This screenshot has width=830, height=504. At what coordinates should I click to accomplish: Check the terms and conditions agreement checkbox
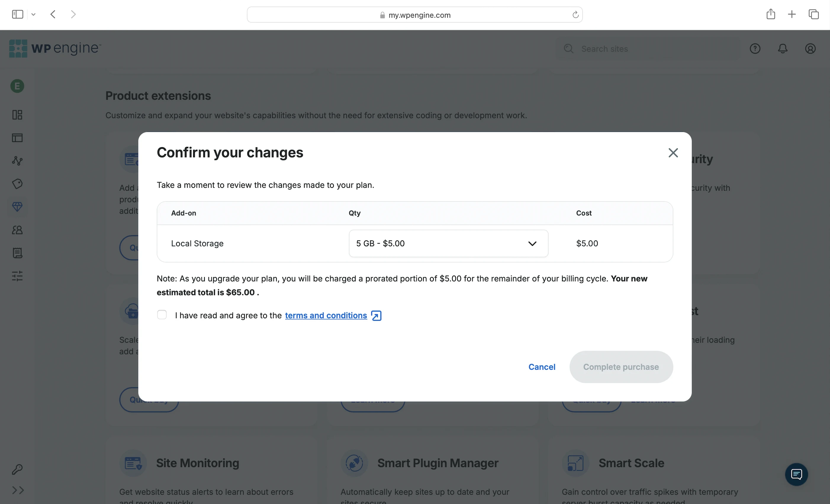click(162, 315)
